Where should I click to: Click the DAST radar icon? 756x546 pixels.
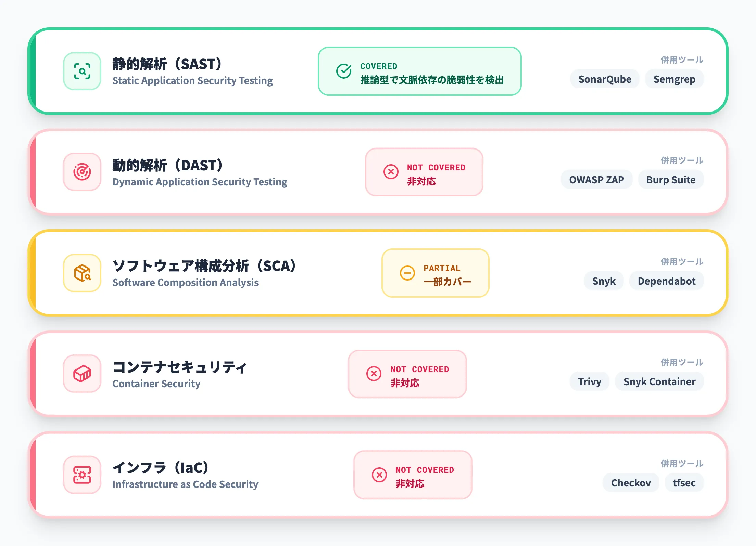(x=82, y=172)
